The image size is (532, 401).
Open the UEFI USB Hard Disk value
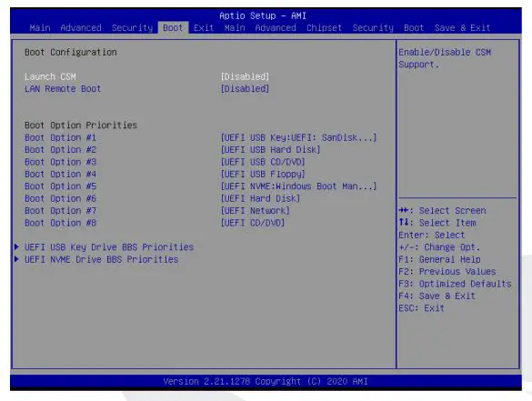pyautogui.click(x=270, y=150)
